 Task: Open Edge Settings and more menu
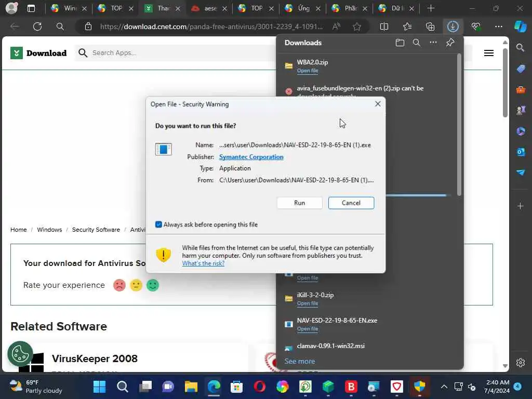498,26
